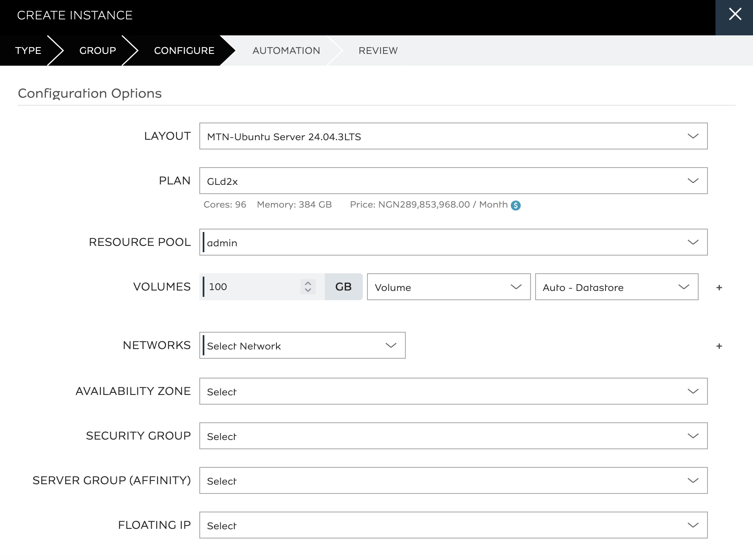Increase volume size with up stepper arrow
753x560 pixels.
[x=308, y=283]
